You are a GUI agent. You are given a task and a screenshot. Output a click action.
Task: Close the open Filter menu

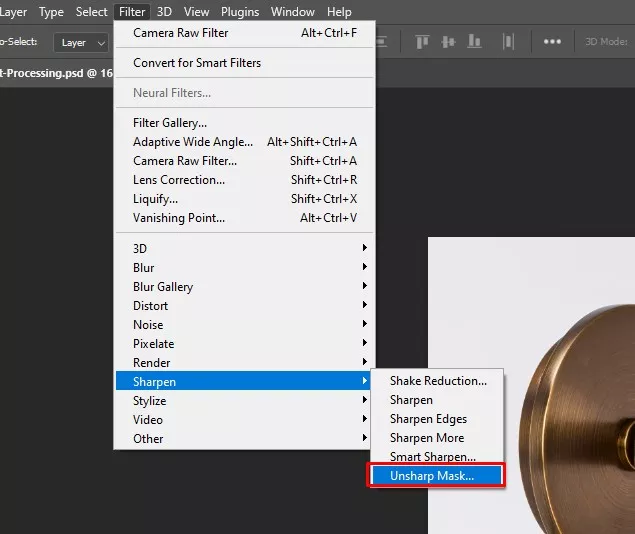(132, 12)
